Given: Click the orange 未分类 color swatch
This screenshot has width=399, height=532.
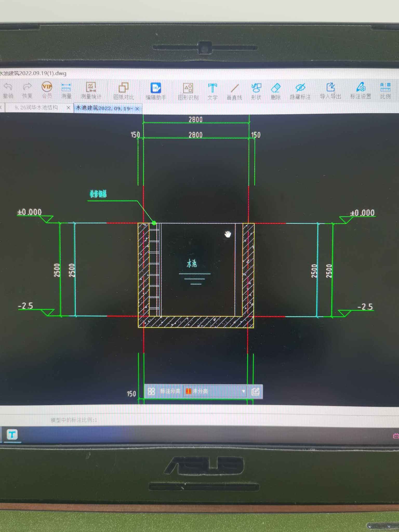Looking at the screenshot, I should point(189,391).
